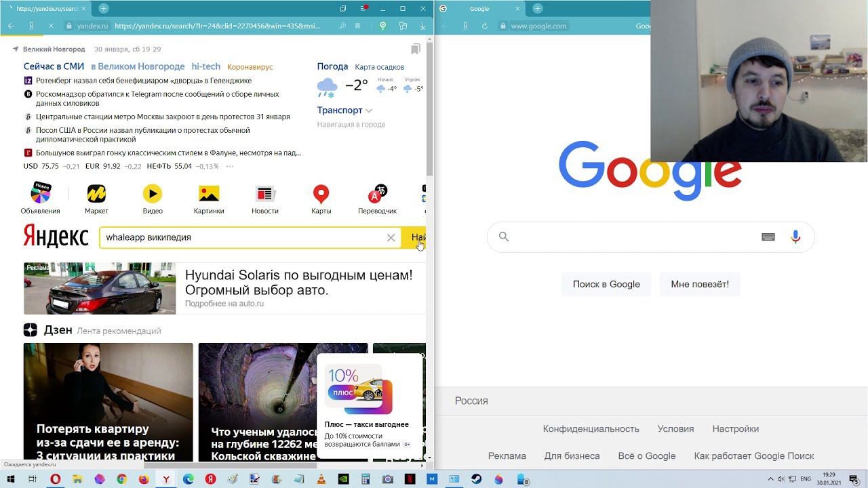Switch to the yandex.ru search tab

[46, 9]
